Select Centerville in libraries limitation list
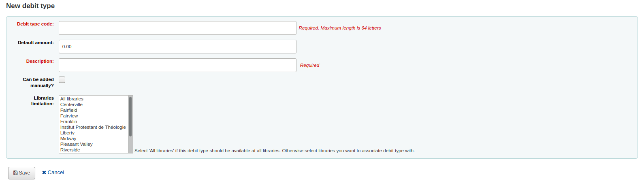The image size is (644, 181). point(72,104)
